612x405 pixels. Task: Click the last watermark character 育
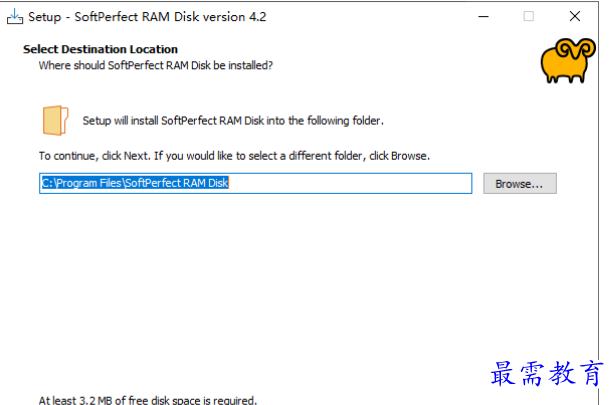click(x=591, y=373)
